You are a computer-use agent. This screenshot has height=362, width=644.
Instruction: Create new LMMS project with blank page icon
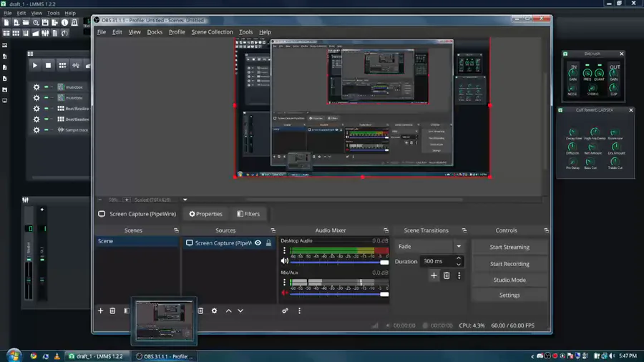[x=6, y=23]
